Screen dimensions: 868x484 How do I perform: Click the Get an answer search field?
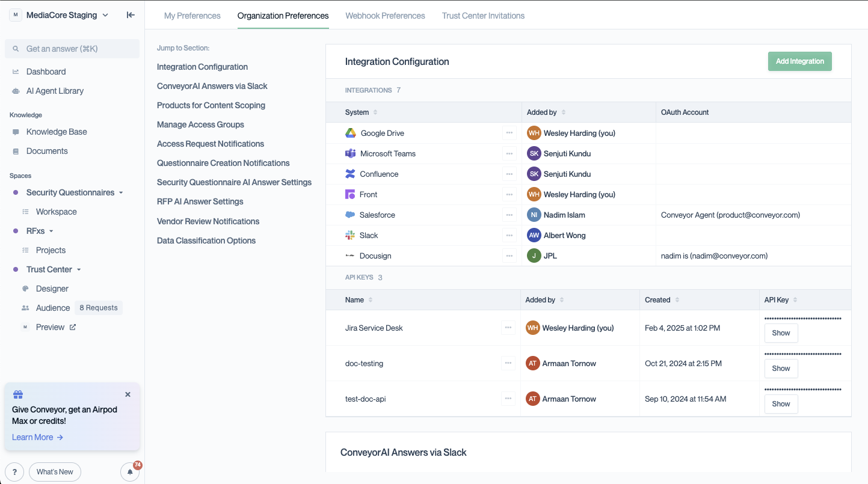[x=72, y=49]
